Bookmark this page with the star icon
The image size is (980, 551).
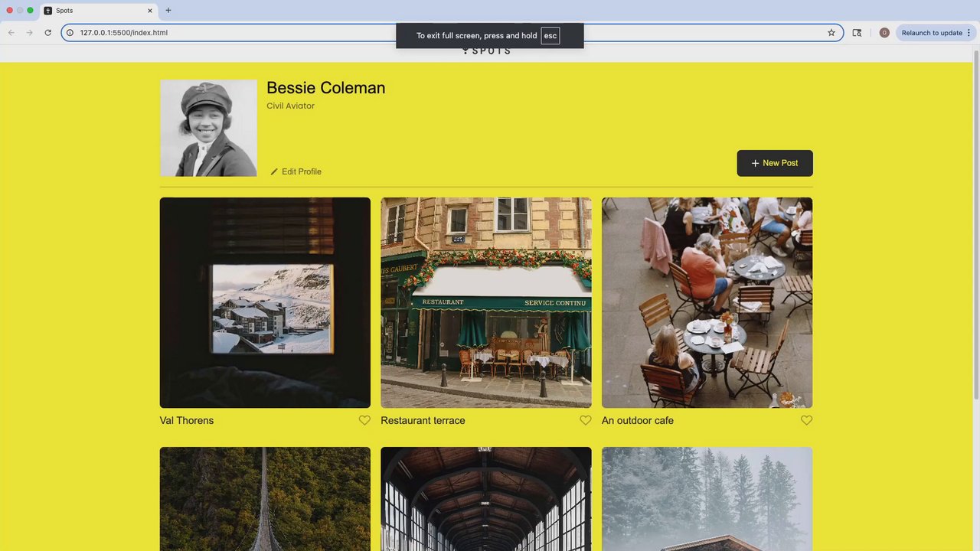pyautogui.click(x=831, y=33)
